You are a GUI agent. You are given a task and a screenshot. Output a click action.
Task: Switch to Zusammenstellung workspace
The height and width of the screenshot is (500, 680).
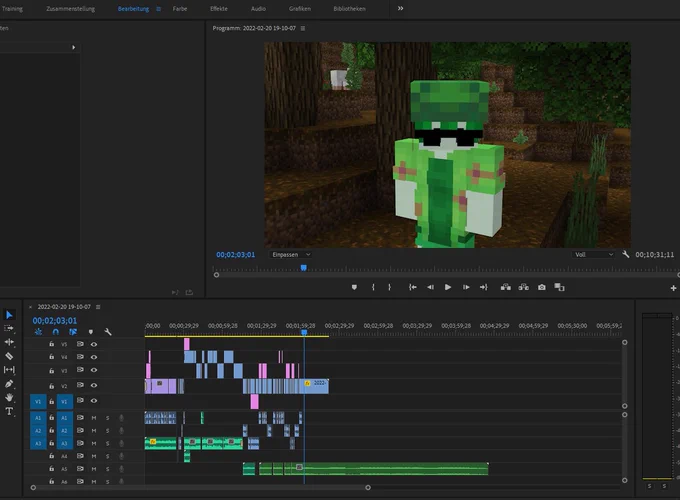[x=70, y=9]
